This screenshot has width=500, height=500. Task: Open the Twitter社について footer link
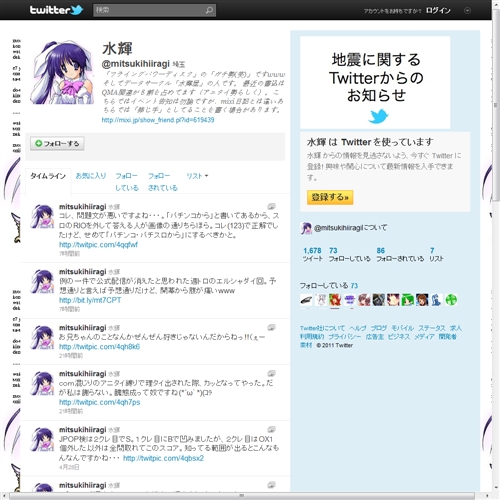(322, 328)
